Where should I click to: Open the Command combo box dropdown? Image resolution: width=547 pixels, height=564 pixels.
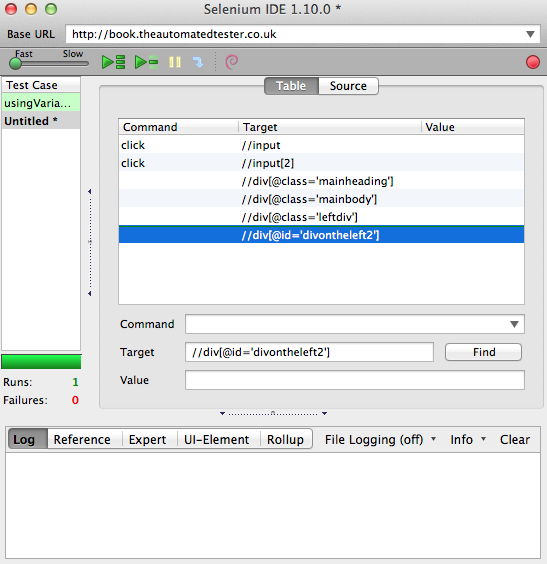(514, 324)
